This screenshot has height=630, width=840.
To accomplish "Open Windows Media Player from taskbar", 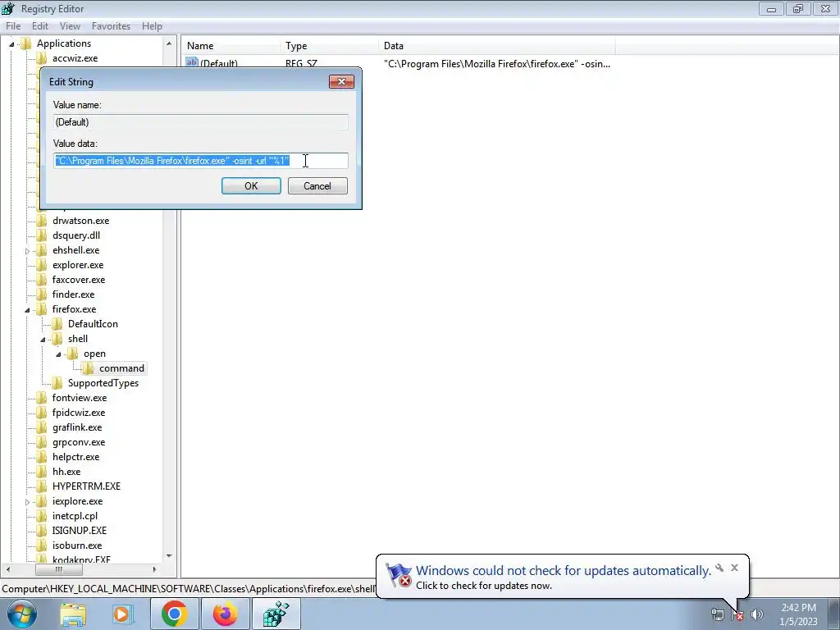I will pyautogui.click(x=123, y=614).
